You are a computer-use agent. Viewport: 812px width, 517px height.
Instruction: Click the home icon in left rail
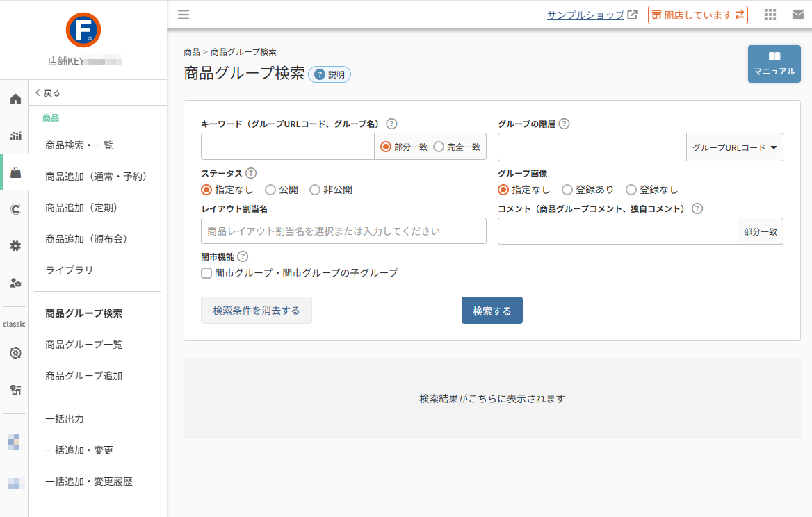pos(15,99)
